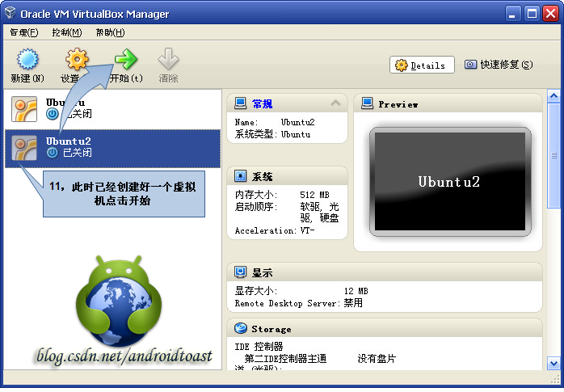
Task: Start the VM with green arrow icon
Action: point(126,59)
